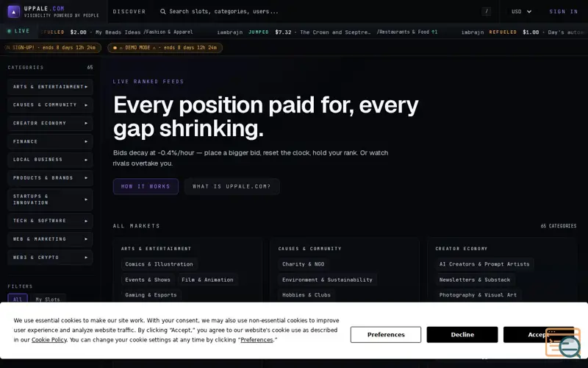Open Newsletters & Substack market
Viewport: 588px width, 368px height.
point(475,280)
